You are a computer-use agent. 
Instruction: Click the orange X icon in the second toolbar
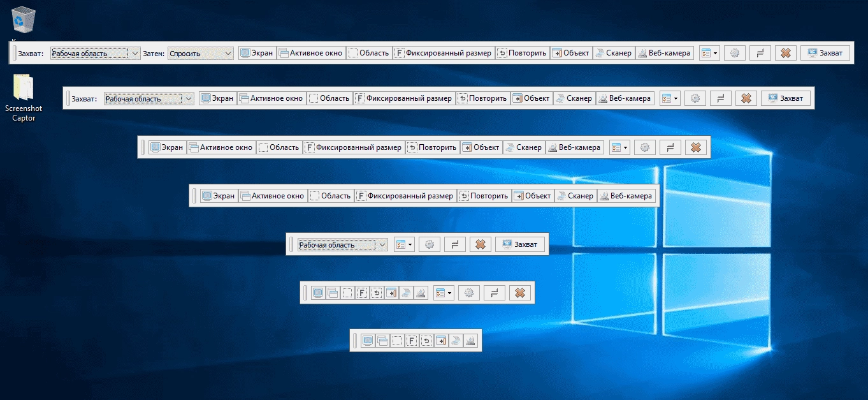[x=746, y=98]
